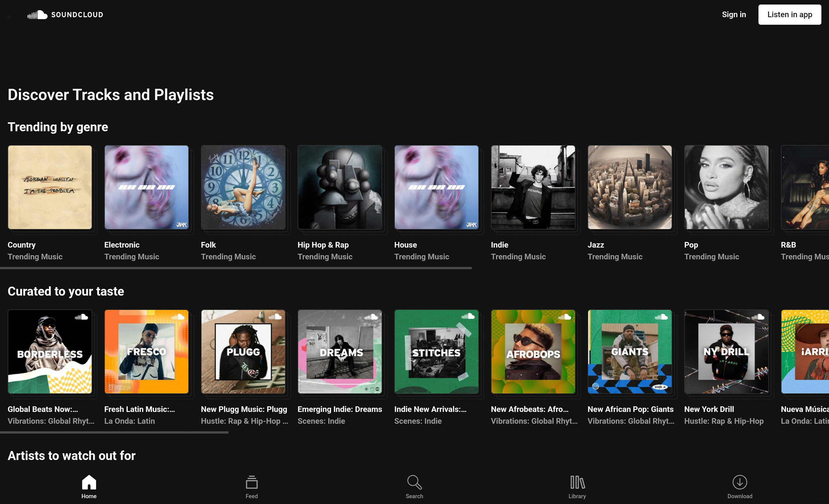The width and height of the screenshot is (829, 504).
Task: Open the Feed icon in bottom bar
Action: 251,482
